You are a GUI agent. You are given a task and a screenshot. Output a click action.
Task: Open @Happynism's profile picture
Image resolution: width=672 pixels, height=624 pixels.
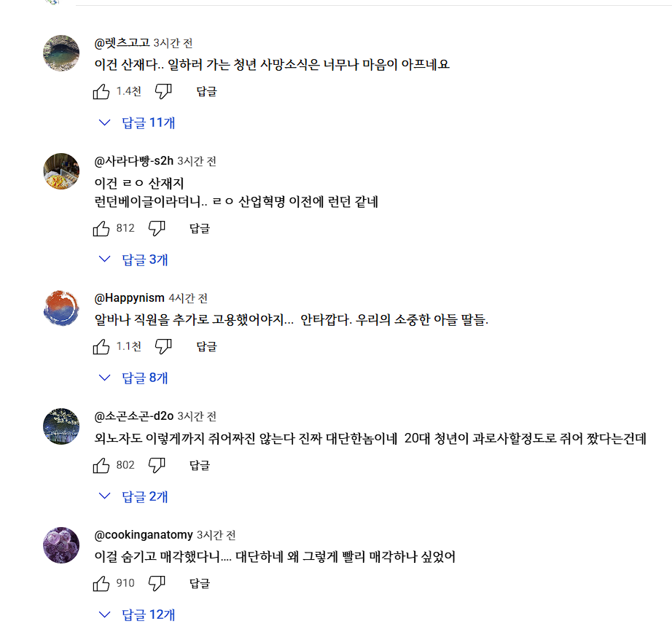pyautogui.click(x=62, y=308)
